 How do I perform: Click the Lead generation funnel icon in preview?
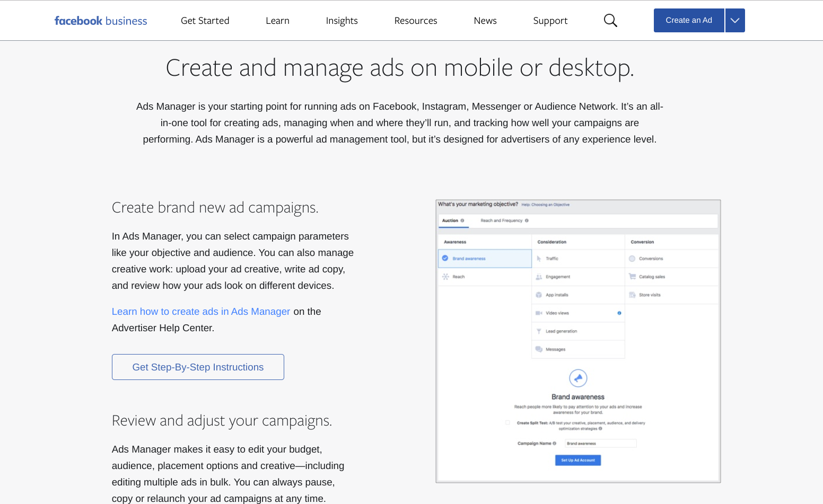[539, 331]
